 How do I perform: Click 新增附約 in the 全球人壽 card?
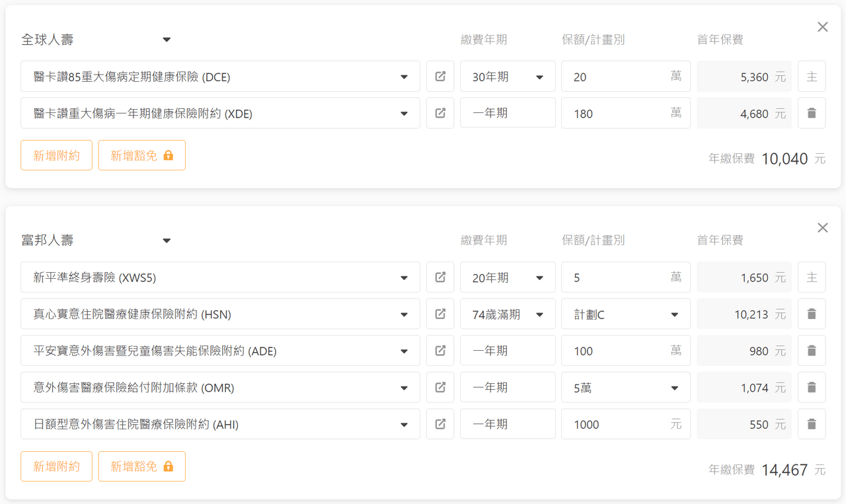(x=56, y=155)
